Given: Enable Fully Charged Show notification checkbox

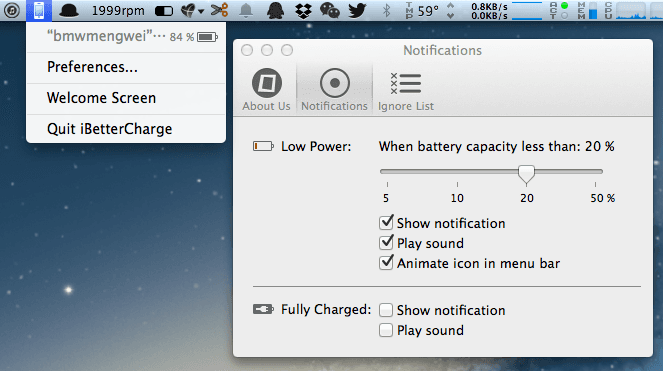Looking at the screenshot, I should [386, 310].
